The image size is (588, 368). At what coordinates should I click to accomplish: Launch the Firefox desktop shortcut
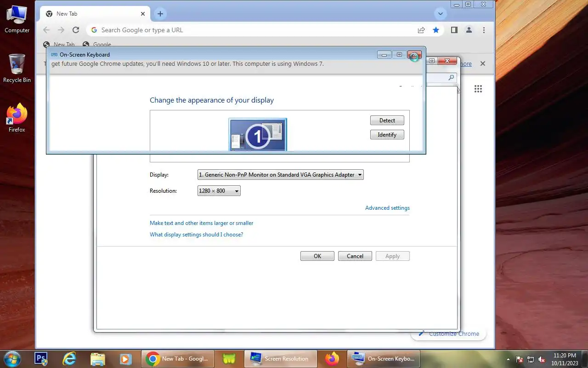coord(17,118)
